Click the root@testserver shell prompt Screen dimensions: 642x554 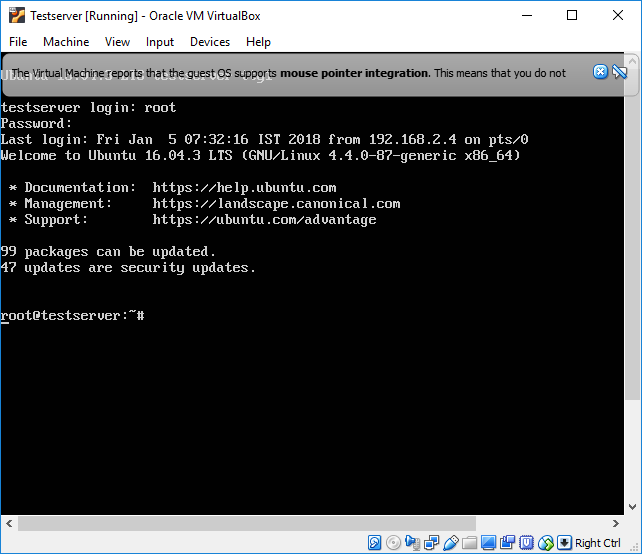coord(72,315)
